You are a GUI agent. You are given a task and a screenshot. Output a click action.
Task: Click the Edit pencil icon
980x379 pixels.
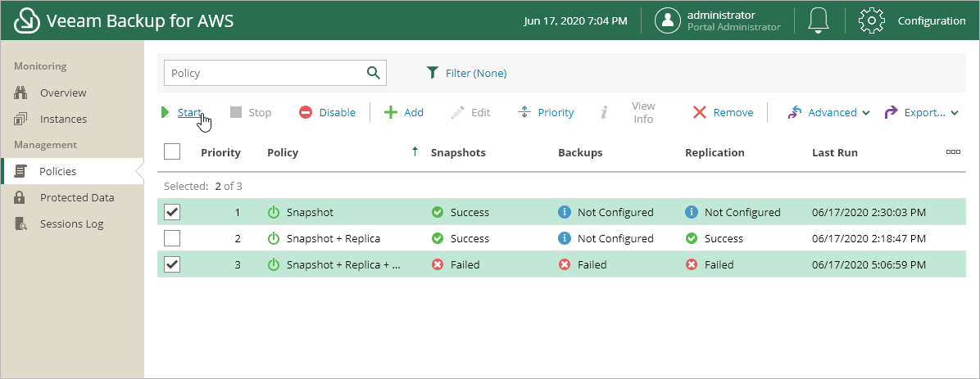click(457, 112)
